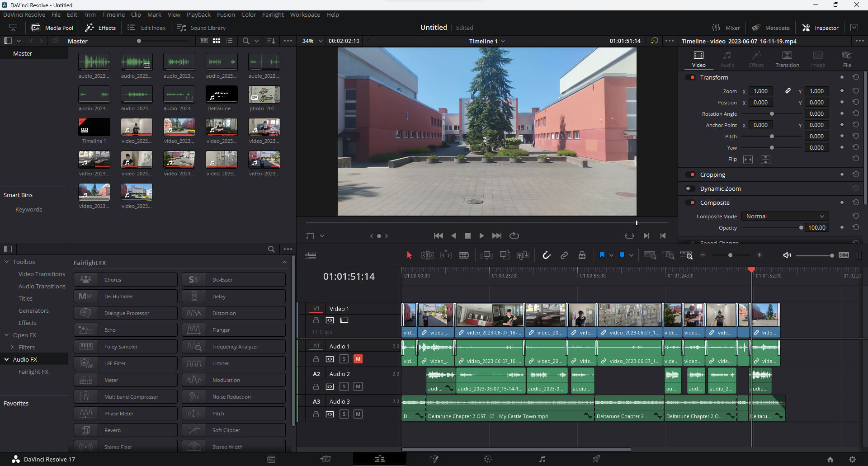
Task: Lock the Video 1 track
Action: click(x=316, y=320)
